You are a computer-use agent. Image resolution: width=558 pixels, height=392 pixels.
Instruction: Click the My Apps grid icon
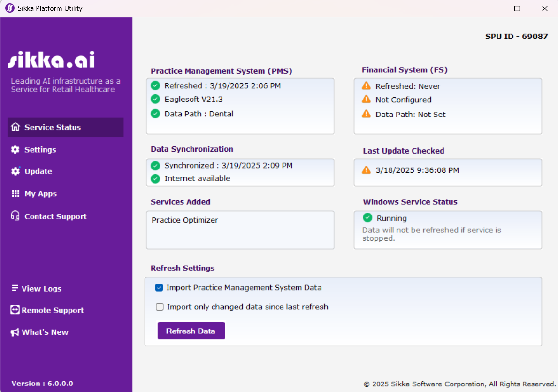[x=15, y=193]
